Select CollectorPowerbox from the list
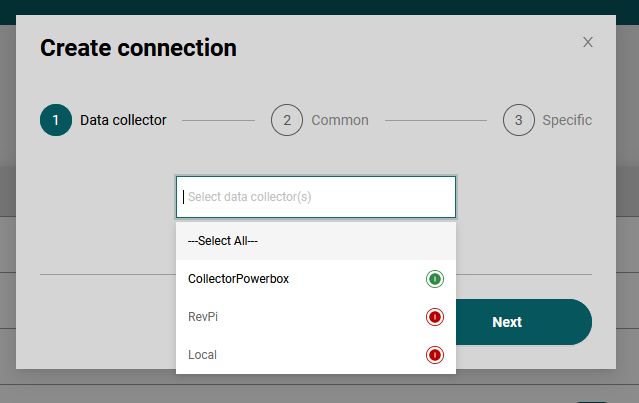The height and width of the screenshot is (403, 639). (x=238, y=279)
